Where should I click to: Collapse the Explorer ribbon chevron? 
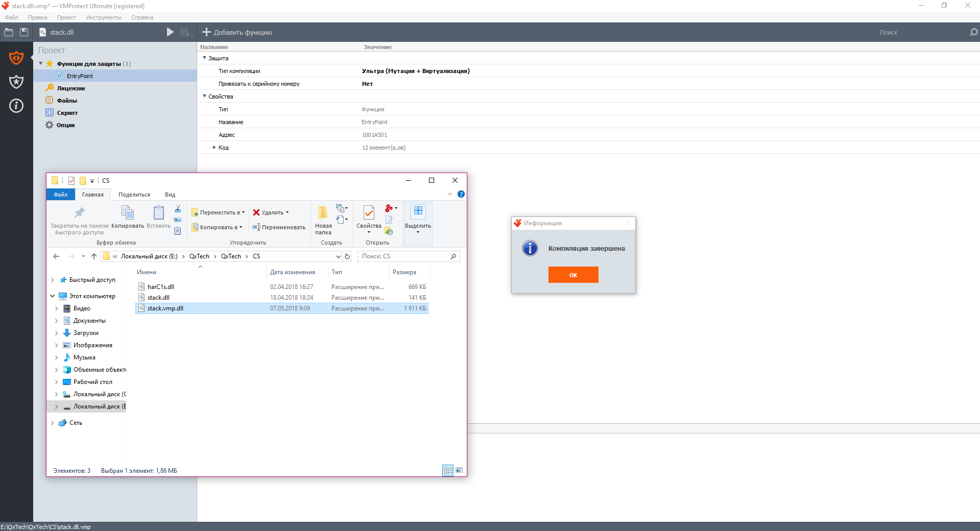(x=450, y=194)
